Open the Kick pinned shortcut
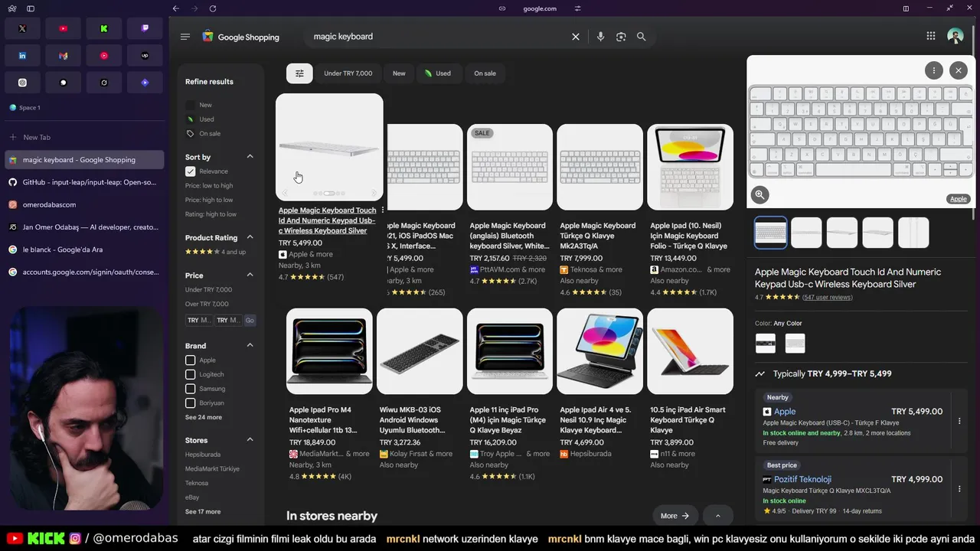 click(104, 28)
